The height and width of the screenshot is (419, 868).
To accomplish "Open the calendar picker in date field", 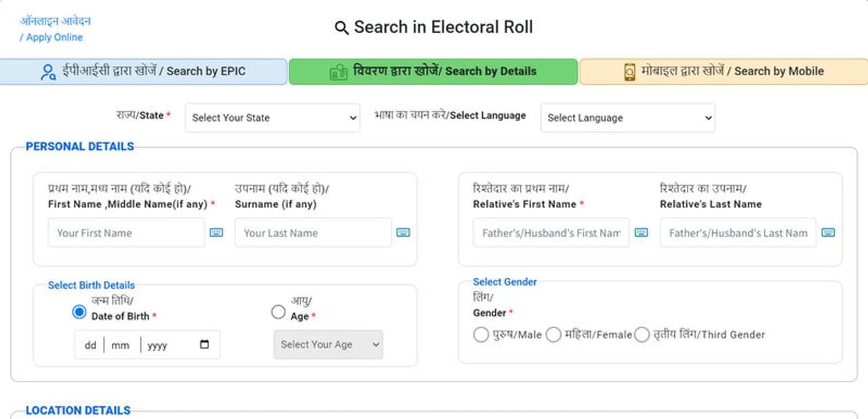I will [205, 344].
